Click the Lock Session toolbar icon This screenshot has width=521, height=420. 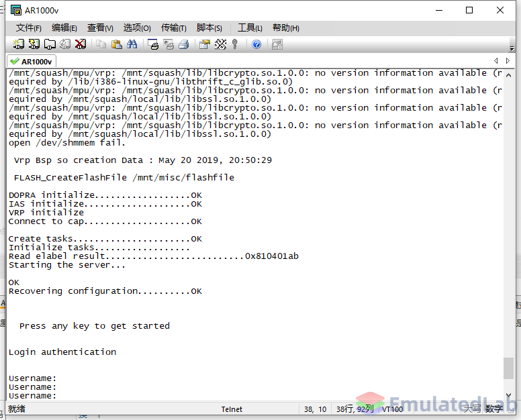pos(277,44)
